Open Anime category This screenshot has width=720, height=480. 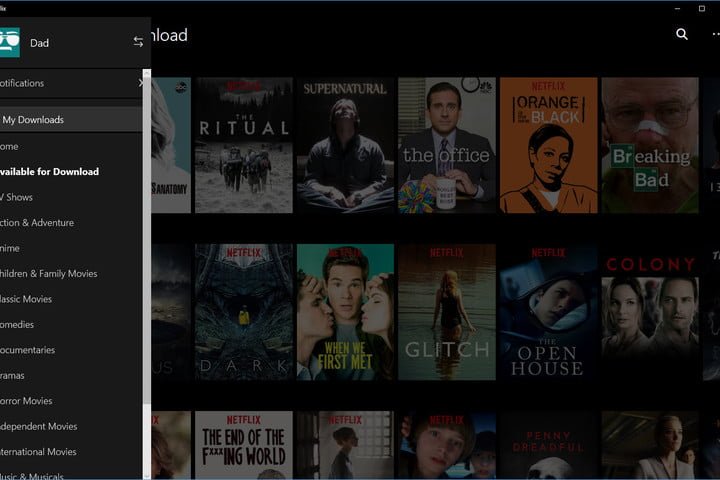[x=71, y=248]
